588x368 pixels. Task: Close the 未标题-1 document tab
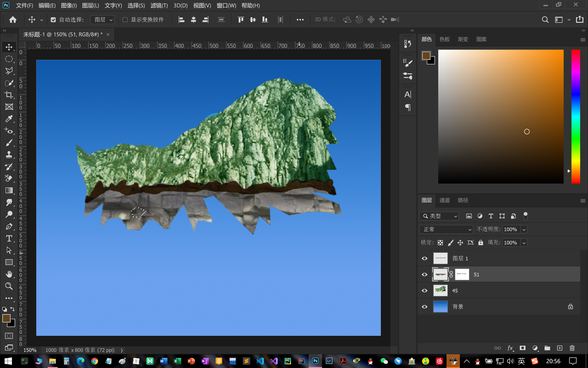click(x=108, y=34)
